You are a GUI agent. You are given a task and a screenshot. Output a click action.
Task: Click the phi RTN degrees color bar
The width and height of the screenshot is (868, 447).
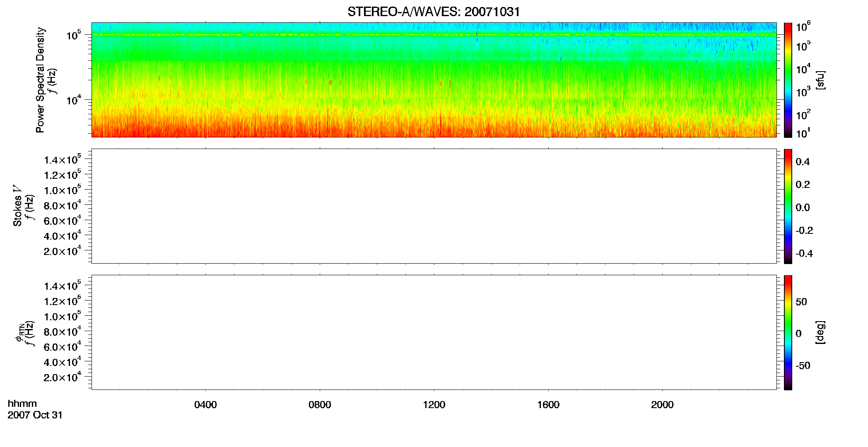click(788, 332)
